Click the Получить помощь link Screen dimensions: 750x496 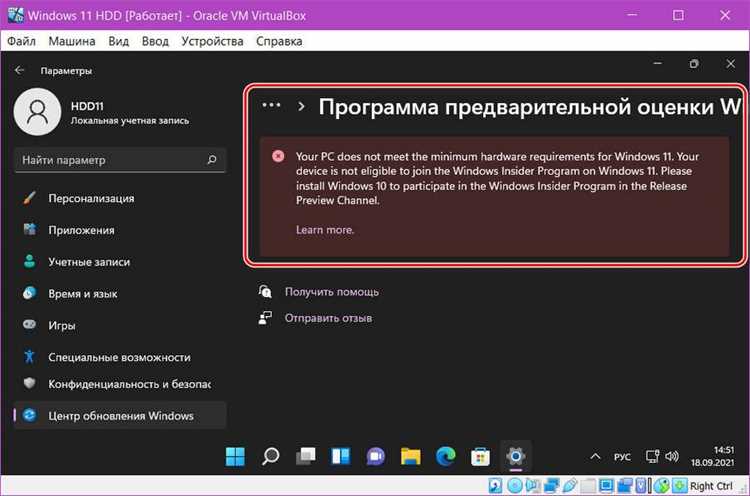point(331,291)
